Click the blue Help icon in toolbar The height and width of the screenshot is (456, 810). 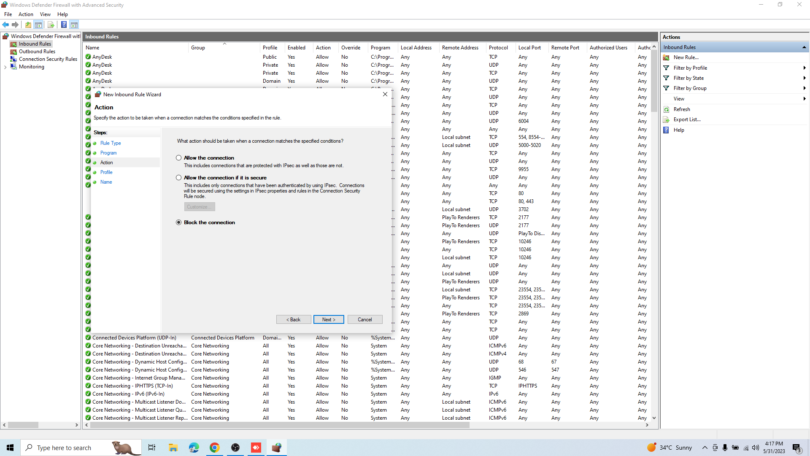pyautogui.click(x=63, y=25)
